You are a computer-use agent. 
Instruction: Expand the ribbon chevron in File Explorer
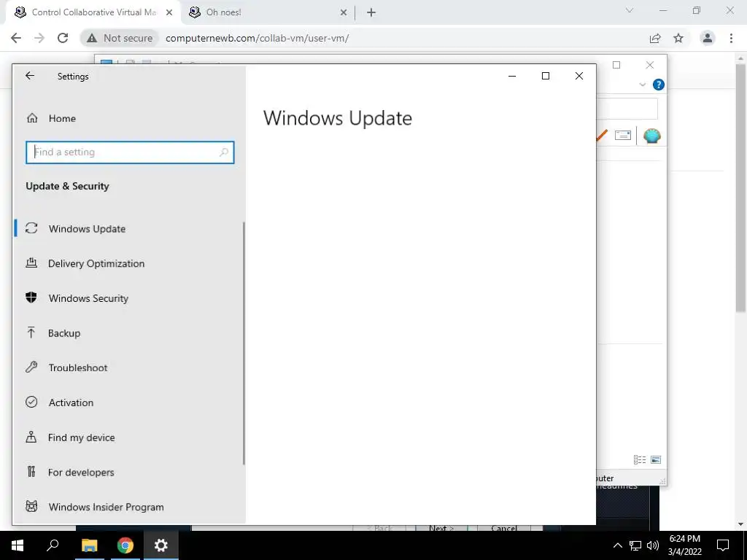[x=642, y=85]
